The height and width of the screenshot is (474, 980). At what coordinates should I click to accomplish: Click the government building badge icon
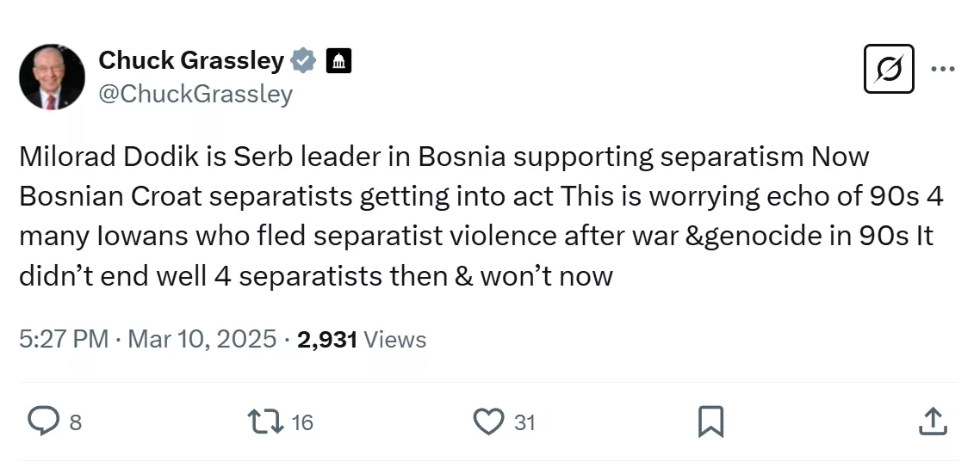pos(338,61)
